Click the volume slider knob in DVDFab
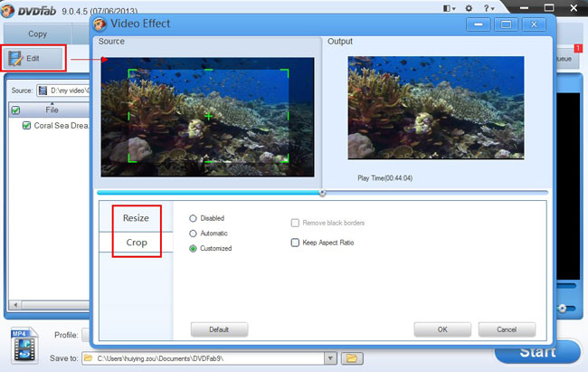Image resolution: width=588 pixels, height=372 pixels. 562,308
